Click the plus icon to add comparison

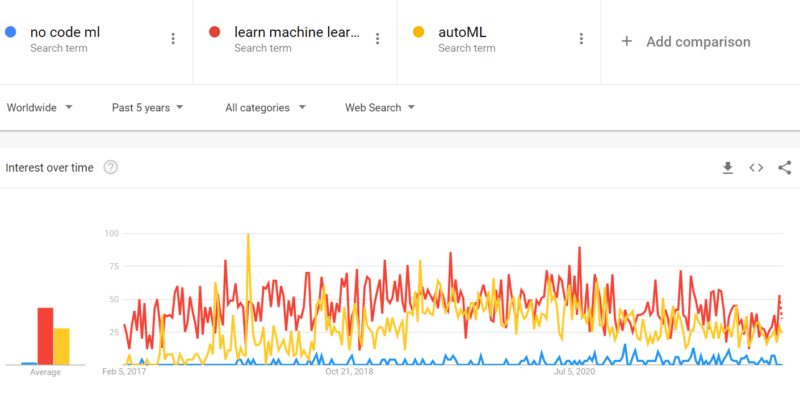point(627,41)
